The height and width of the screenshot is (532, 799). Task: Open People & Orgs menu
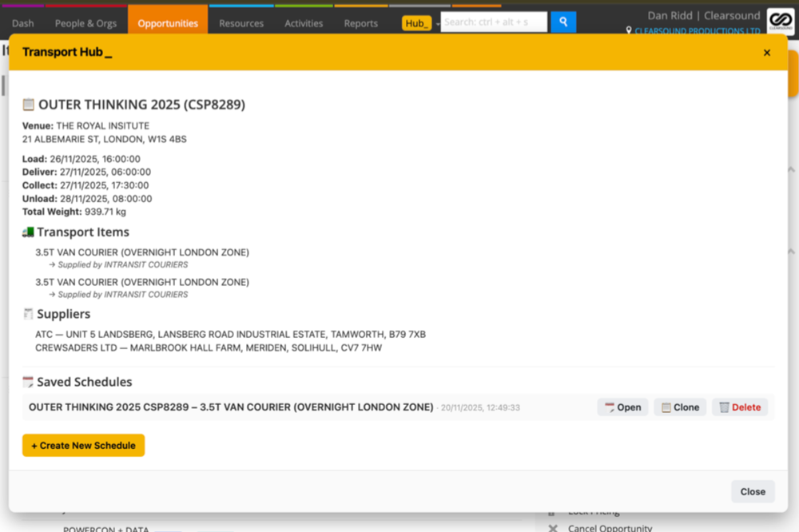[85, 23]
